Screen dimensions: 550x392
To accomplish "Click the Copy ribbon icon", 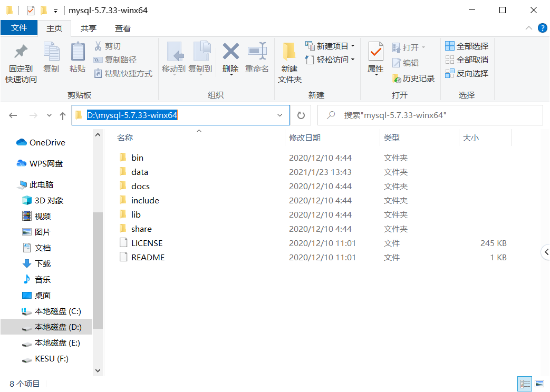I will tap(51, 57).
